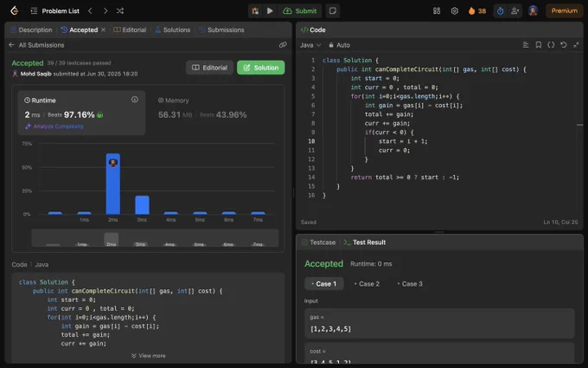Close the Accepted tab
The width and height of the screenshot is (588, 368).
pos(103,29)
